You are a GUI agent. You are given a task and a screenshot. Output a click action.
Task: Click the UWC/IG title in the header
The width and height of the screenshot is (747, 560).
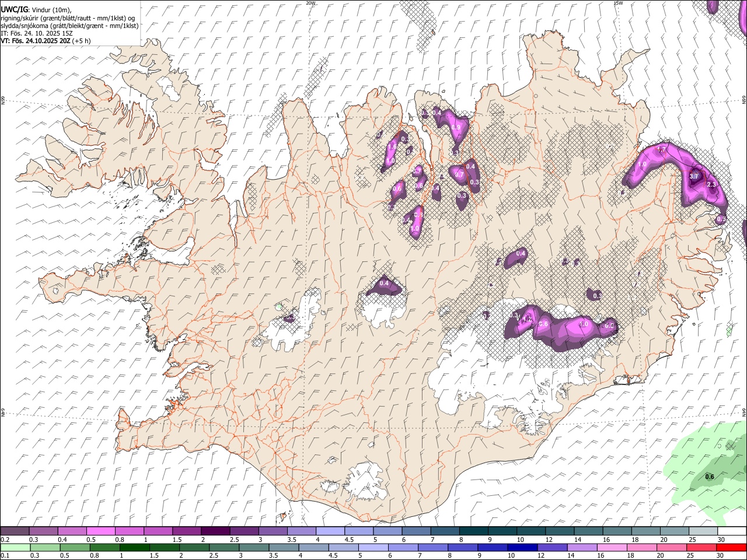click(14, 10)
